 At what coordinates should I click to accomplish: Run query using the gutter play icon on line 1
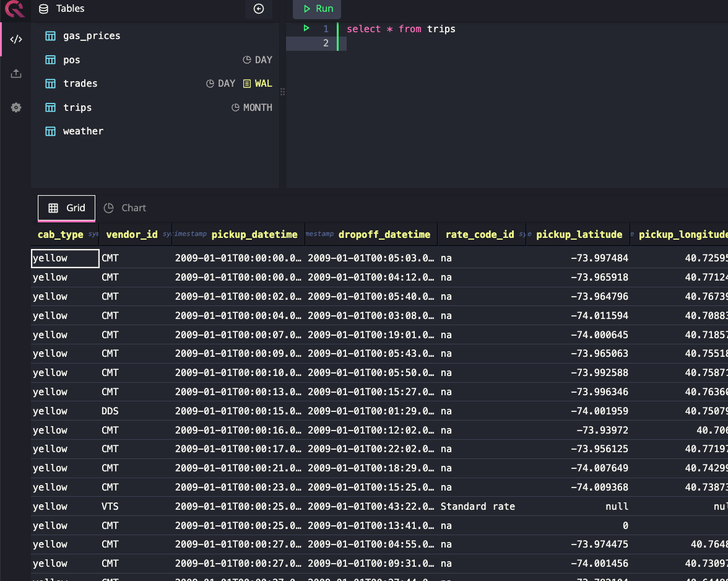point(306,28)
